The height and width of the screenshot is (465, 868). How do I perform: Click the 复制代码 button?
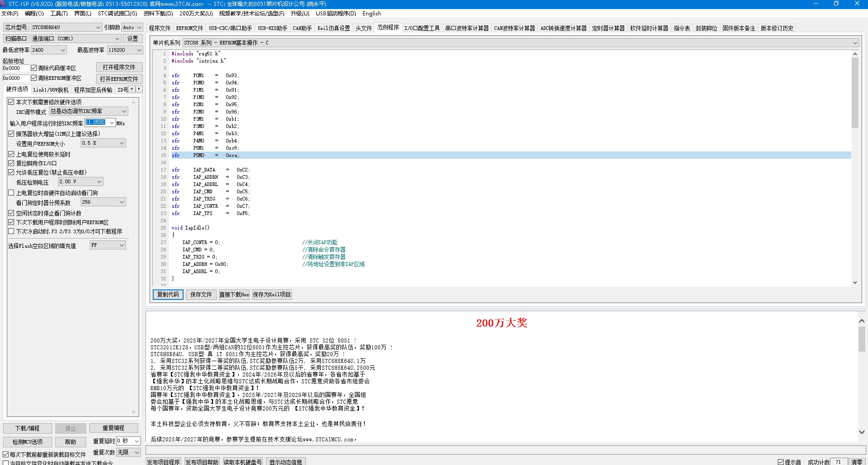point(168,294)
